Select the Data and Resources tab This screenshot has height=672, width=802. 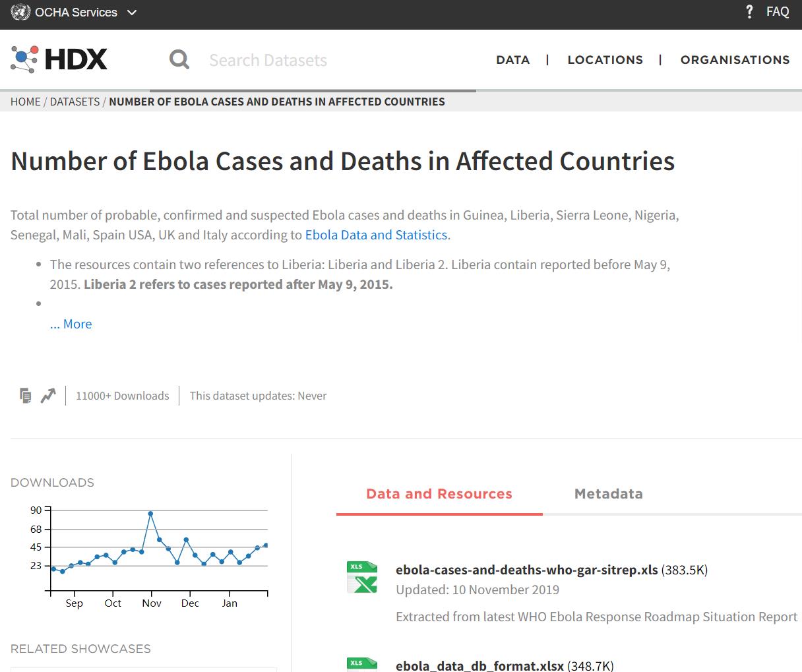tap(439, 494)
